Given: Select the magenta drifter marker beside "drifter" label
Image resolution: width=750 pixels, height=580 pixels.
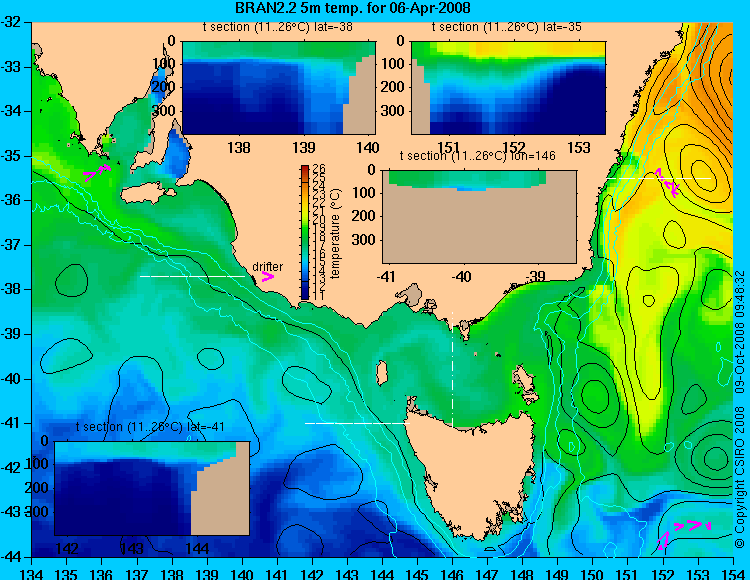Looking at the screenshot, I should coord(267,277).
